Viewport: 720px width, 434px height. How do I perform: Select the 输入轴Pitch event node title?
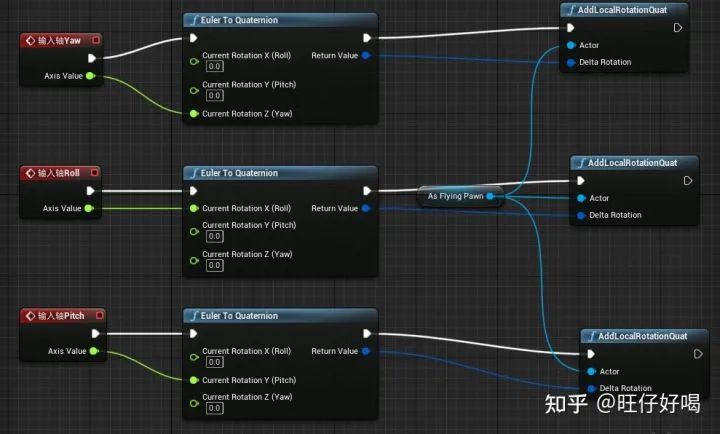(x=61, y=316)
